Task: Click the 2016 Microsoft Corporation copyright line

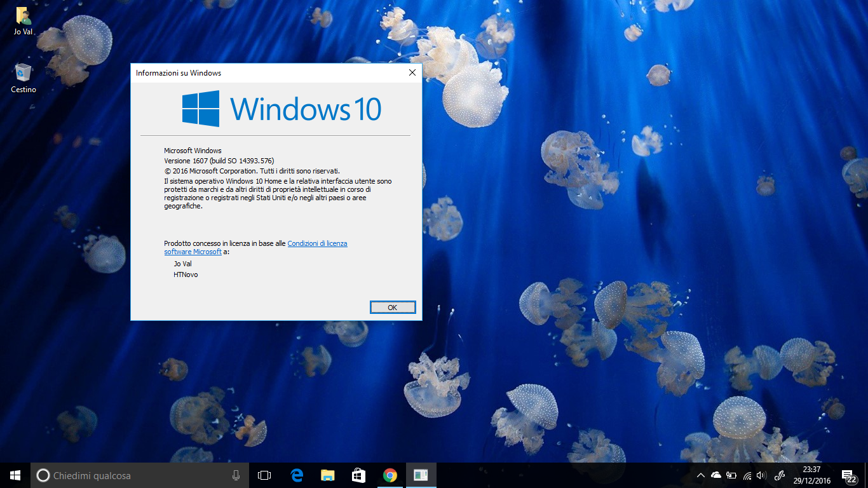Action: 252,171
